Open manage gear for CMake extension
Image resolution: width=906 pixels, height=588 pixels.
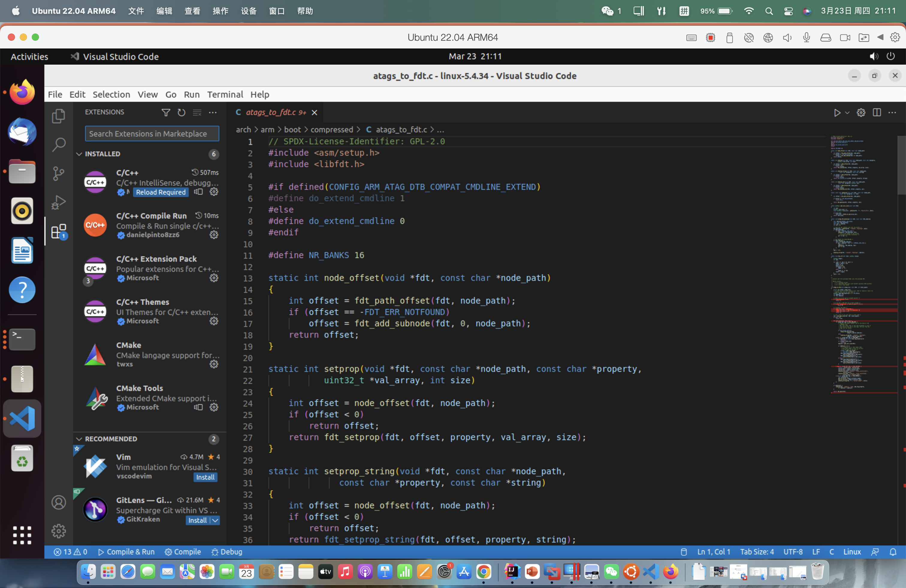point(214,364)
